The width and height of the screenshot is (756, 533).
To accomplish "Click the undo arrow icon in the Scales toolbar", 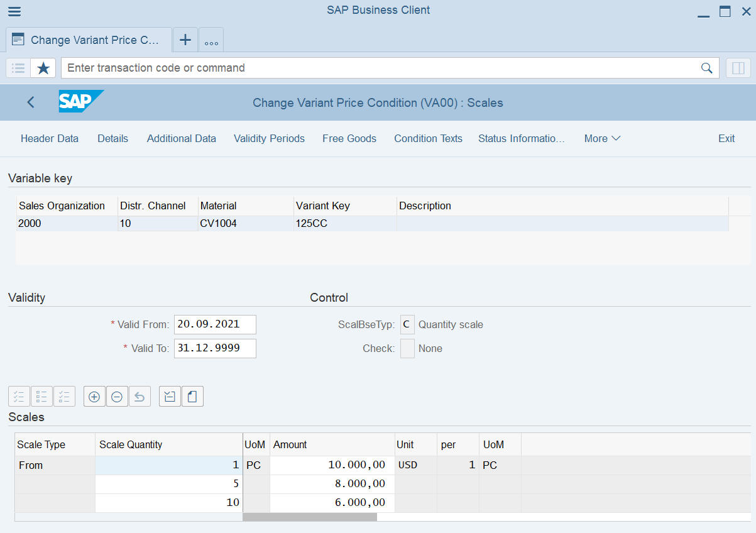I will click(140, 397).
